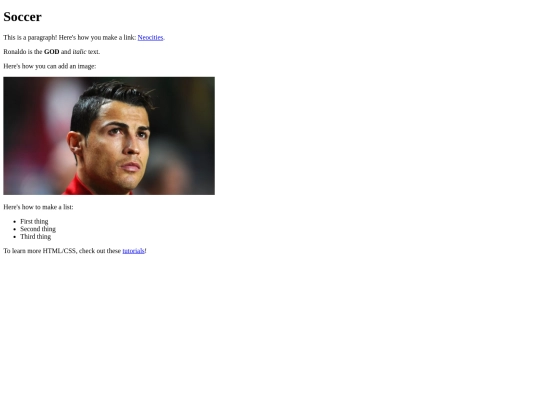Click the bullet before Third thing
The image size is (540, 405).
point(14,237)
